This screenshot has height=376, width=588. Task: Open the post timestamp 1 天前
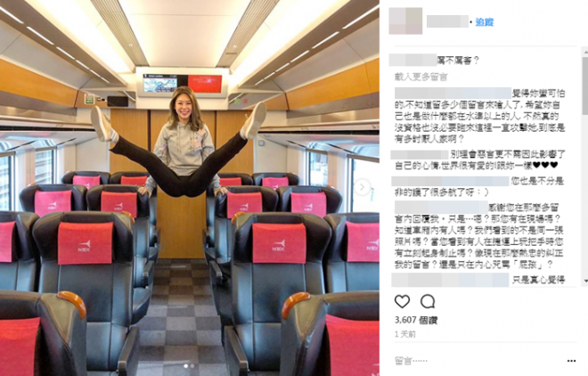click(405, 334)
